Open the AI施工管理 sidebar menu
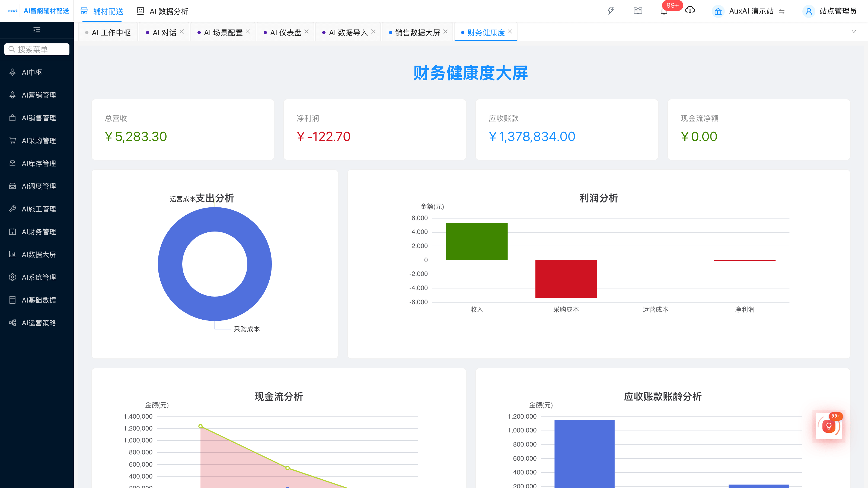The width and height of the screenshot is (868, 488). tap(37, 209)
